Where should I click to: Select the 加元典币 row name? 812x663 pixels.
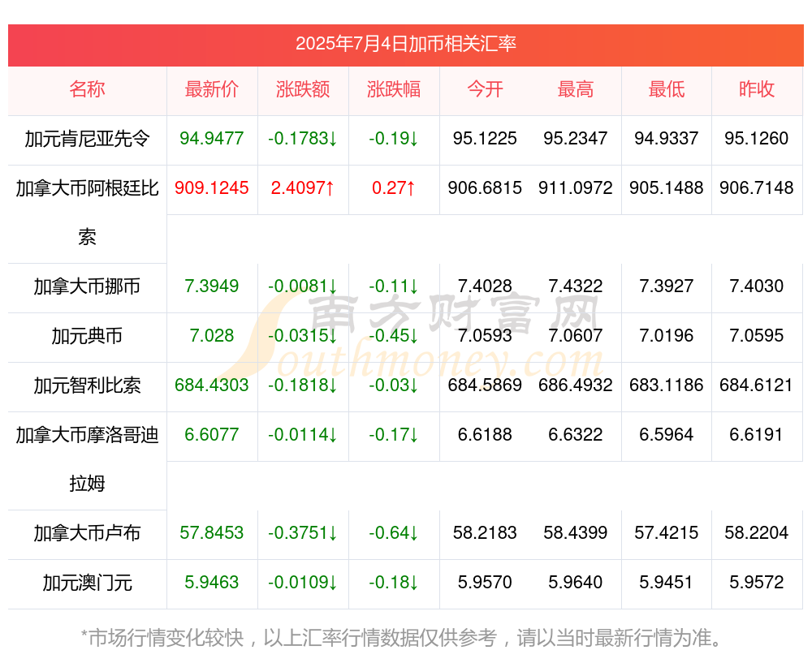87,336
